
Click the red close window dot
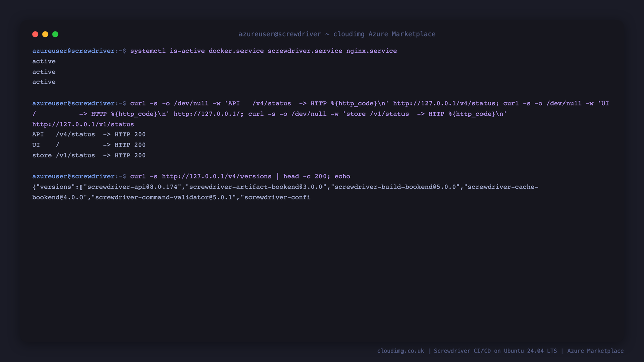tap(35, 34)
